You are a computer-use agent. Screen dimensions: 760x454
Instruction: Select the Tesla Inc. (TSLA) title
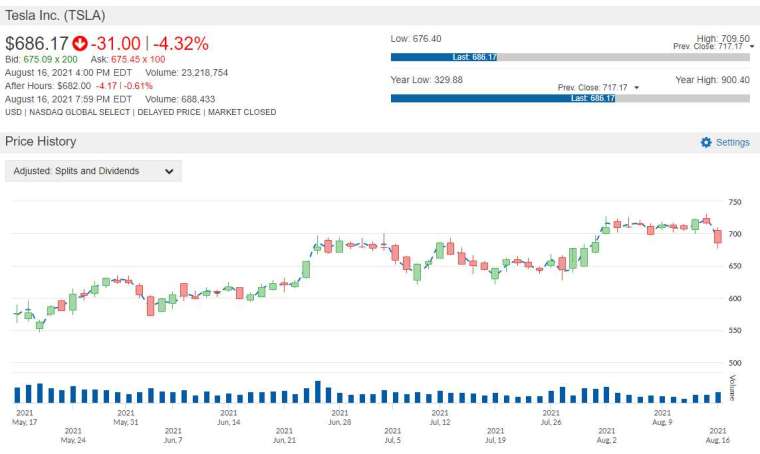coord(55,16)
